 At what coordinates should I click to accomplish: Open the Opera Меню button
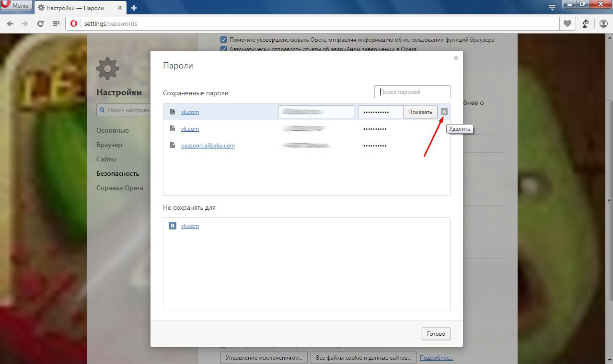click(x=16, y=6)
